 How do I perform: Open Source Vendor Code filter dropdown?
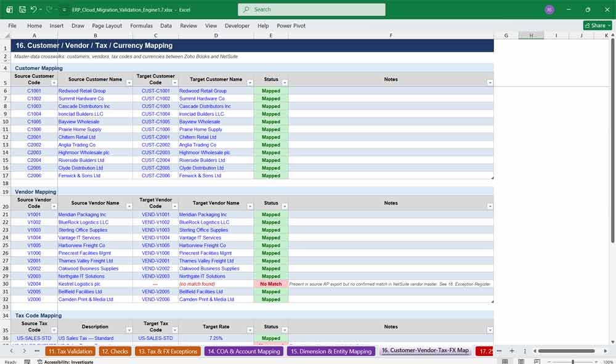(x=54, y=206)
